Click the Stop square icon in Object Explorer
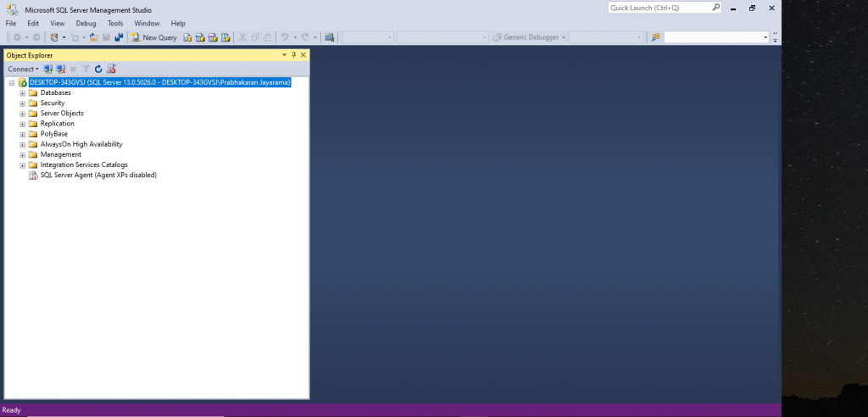Image resolution: width=868 pixels, height=417 pixels. (x=73, y=69)
